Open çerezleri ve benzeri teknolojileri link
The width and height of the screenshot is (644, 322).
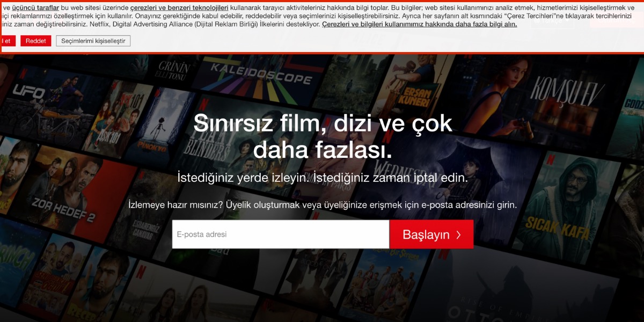(179, 8)
